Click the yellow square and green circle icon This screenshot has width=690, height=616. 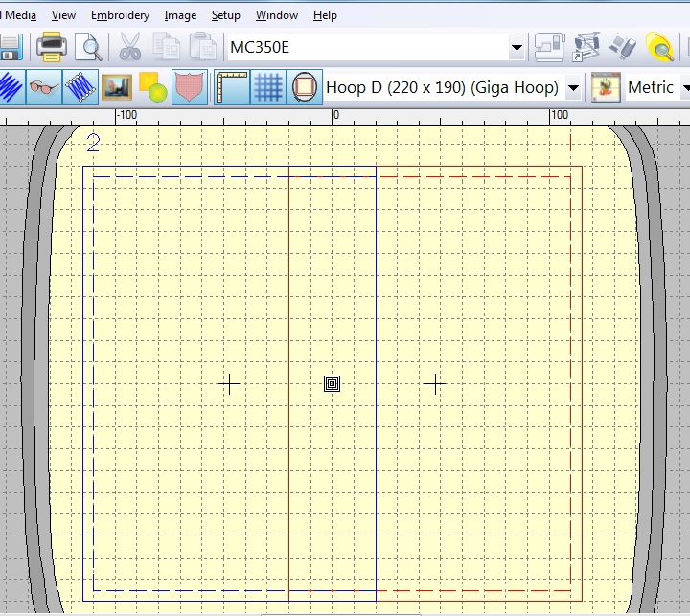pyautogui.click(x=152, y=87)
